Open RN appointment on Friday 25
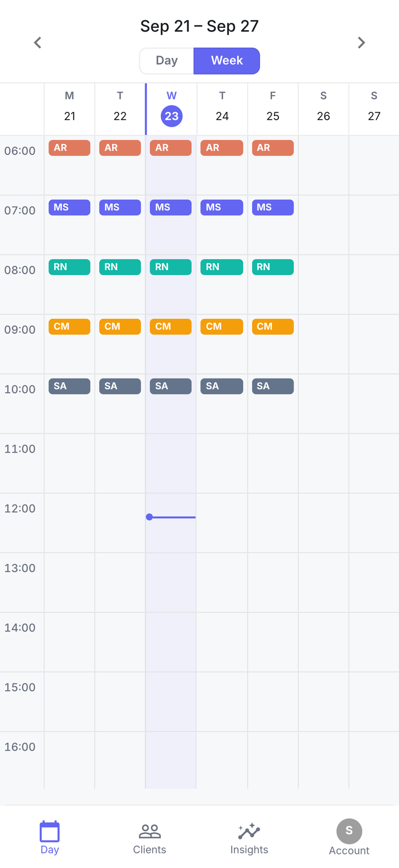The width and height of the screenshot is (399, 868). click(x=273, y=267)
